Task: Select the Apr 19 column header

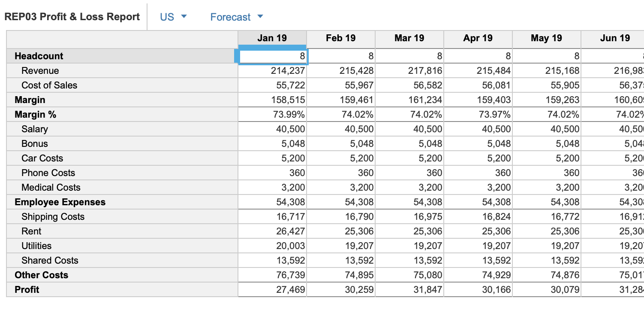Action: click(x=478, y=38)
